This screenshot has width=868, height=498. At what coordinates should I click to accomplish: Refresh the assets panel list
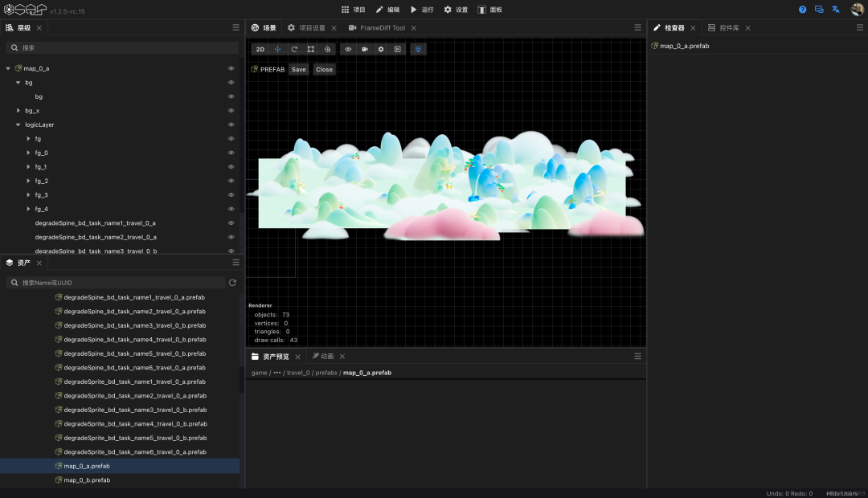(232, 283)
